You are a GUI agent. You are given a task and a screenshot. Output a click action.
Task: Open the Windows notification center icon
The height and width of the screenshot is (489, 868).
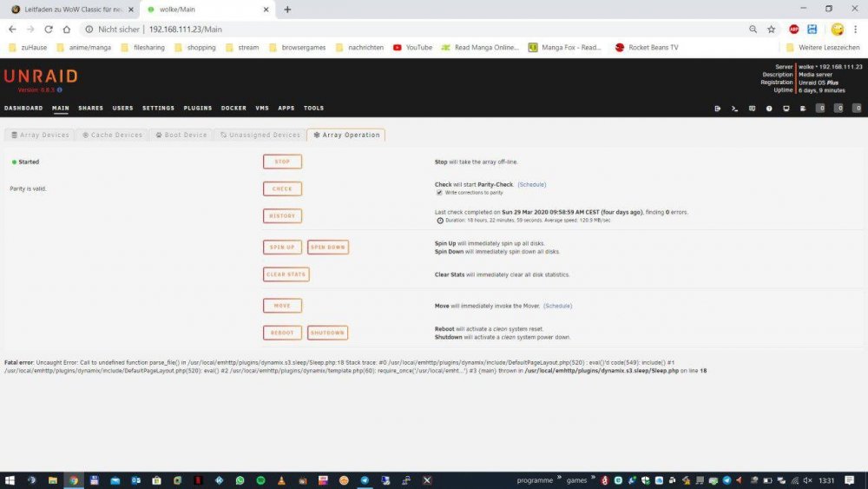click(x=849, y=480)
